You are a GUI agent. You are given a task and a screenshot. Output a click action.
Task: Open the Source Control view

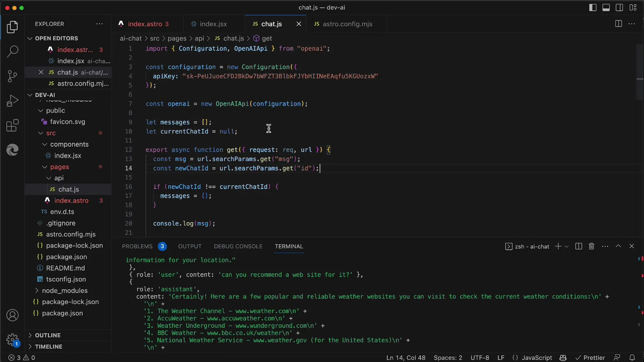coord(12,76)
